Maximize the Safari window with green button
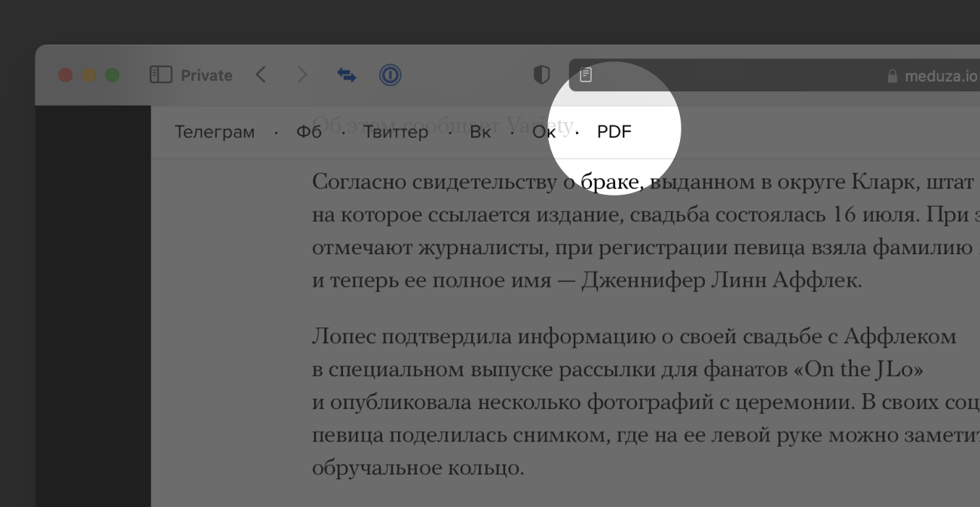Viewport: 980px width, 507px height. 112,75
